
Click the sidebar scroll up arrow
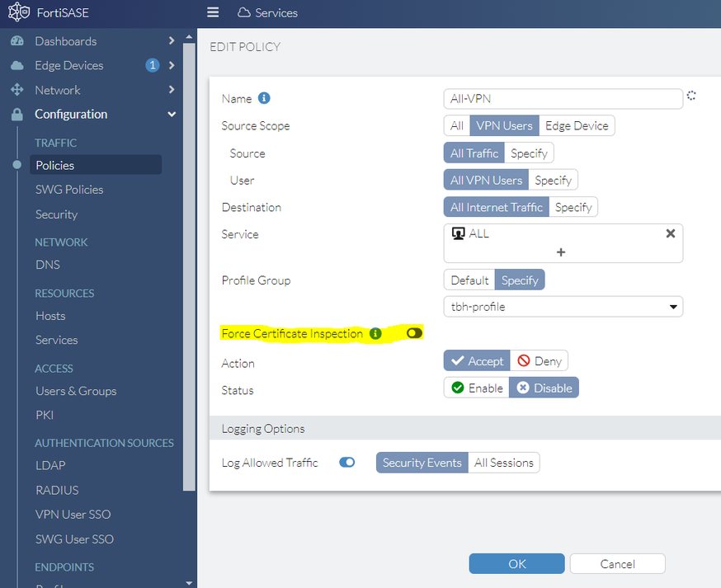tap(189, 36)
